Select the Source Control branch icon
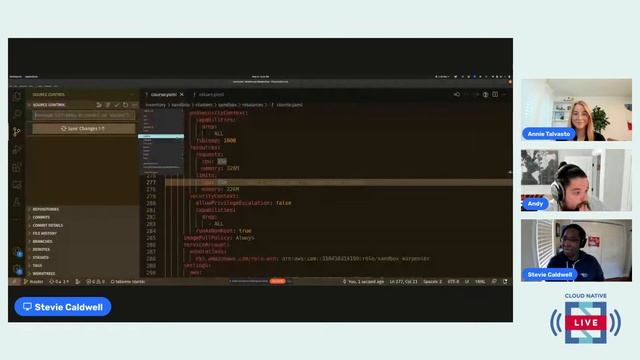The image size is (640, 360). coord(17,132)
